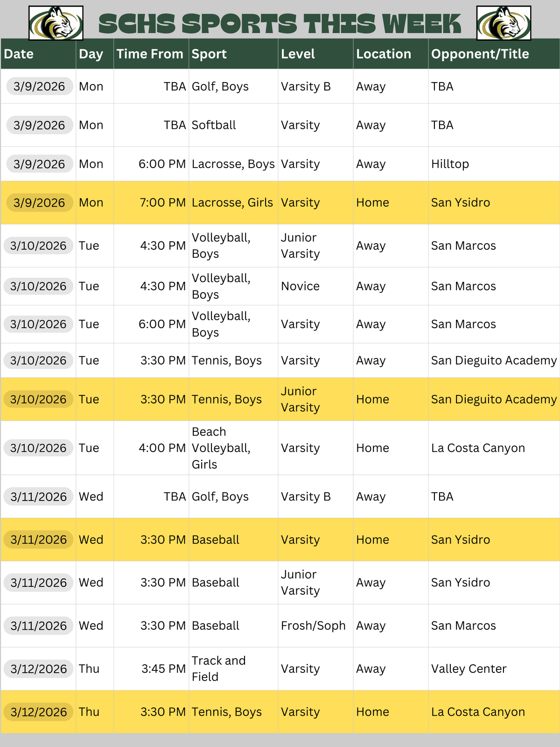Click the SCHS Sports This Week title

(280, 24)
